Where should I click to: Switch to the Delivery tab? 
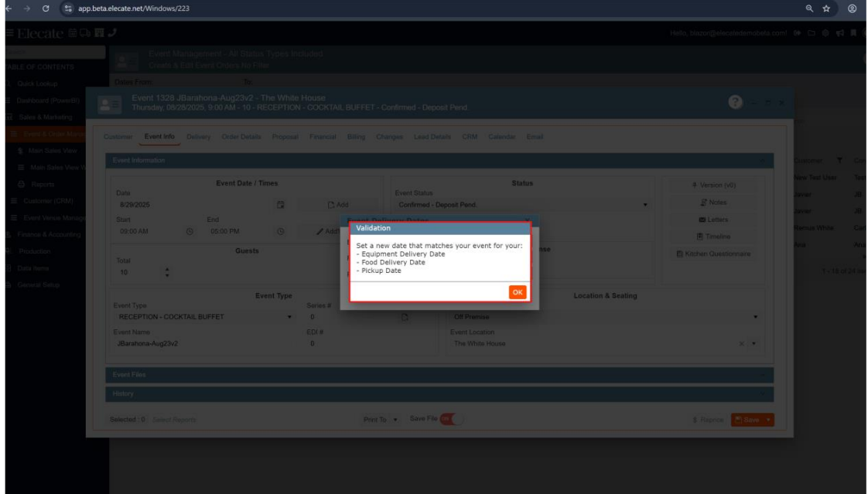(198, 137)
